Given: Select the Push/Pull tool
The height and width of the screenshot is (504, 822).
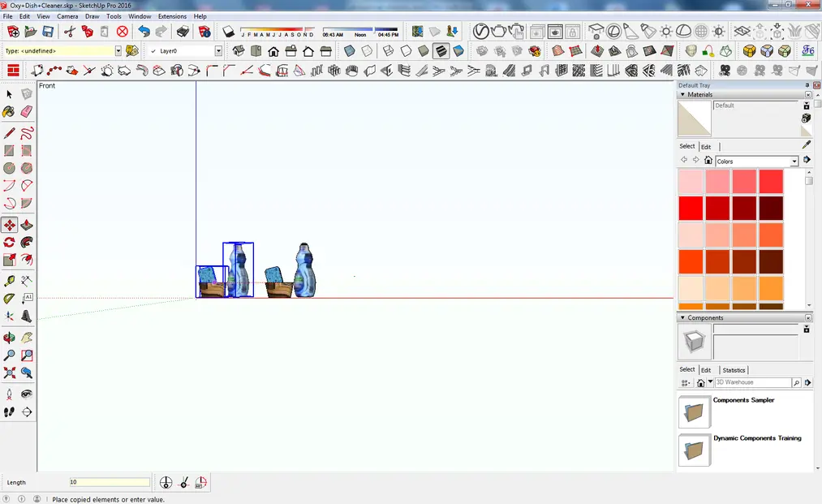Looking at the screenshot, I should coord(25,224).
